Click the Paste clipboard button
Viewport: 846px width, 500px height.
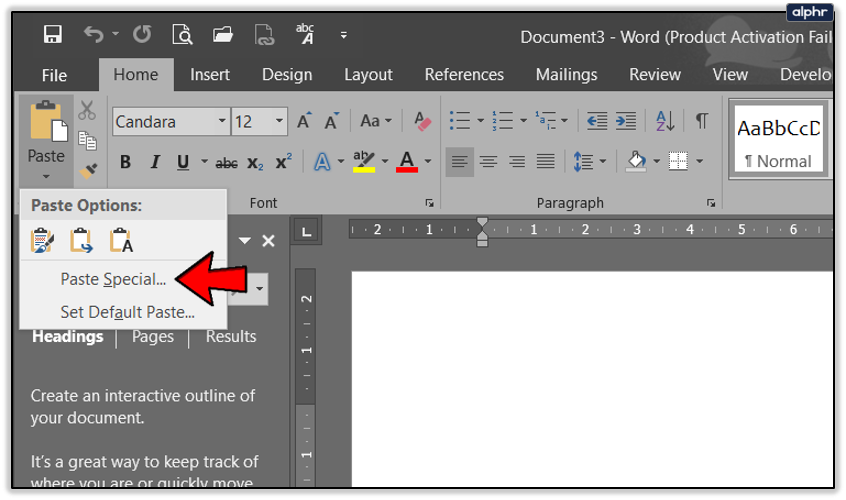pos(49,121)
